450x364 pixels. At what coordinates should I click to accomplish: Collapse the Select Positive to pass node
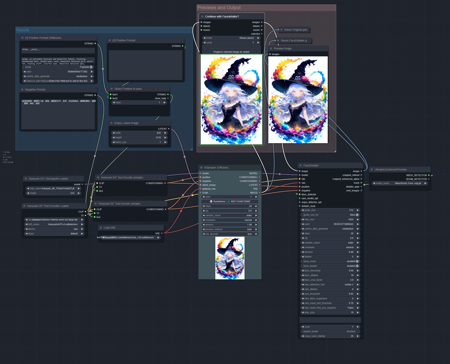click(x=112, y=89)
